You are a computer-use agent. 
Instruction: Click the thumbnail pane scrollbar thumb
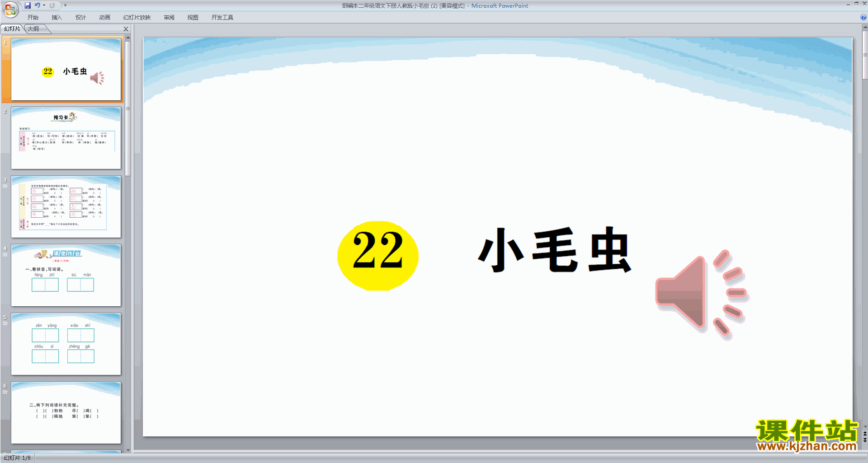(x=128, y=108)
